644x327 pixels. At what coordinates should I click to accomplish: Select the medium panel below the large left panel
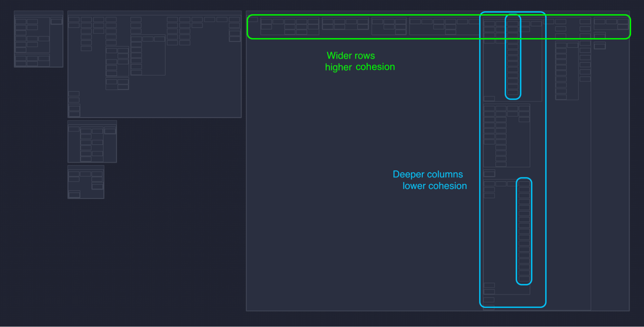click(x=92, y=142)
